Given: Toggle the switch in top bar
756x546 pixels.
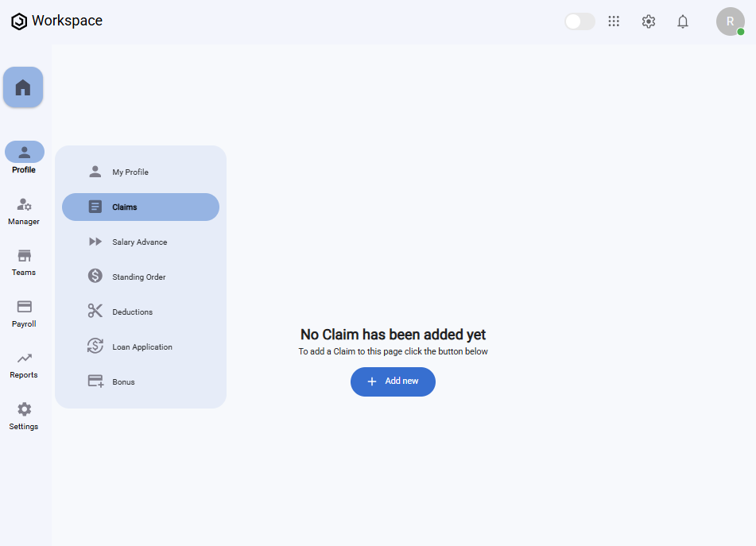Looking at the screenshot, I should (x=580, y=21).
